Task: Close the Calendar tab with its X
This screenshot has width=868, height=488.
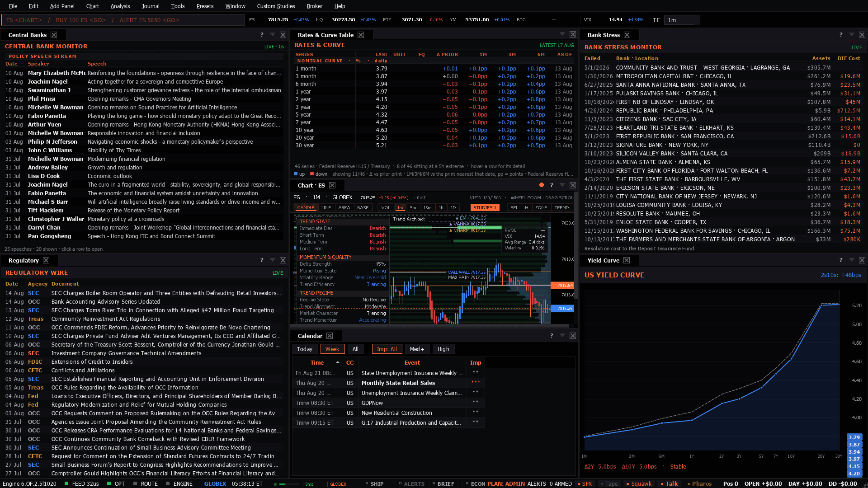Action: click(330, 336)
